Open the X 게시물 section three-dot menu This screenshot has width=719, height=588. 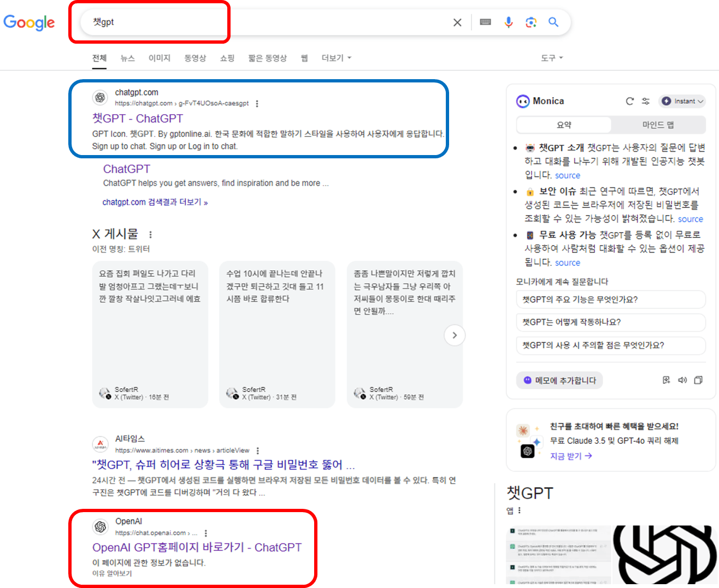pos(150,234)
